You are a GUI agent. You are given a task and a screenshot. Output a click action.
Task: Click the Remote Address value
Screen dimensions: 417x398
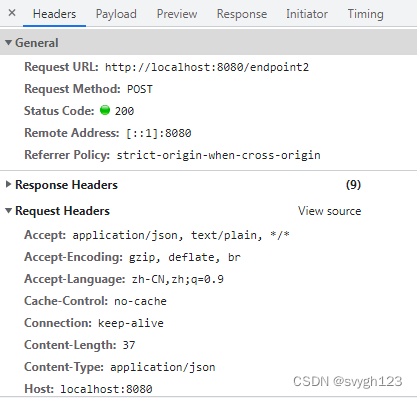coord(159,133)
